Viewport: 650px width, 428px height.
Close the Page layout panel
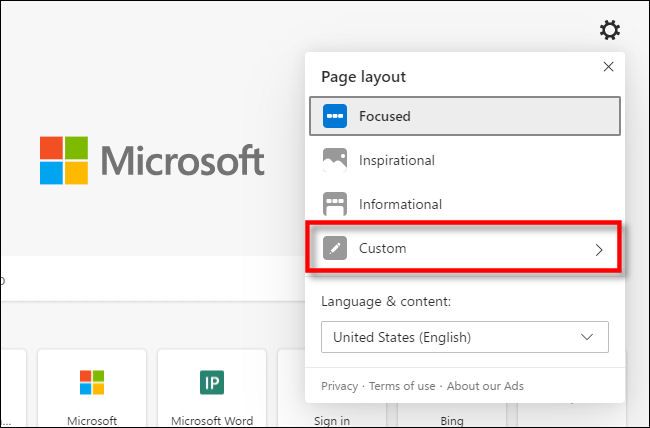tap(608, 67)
